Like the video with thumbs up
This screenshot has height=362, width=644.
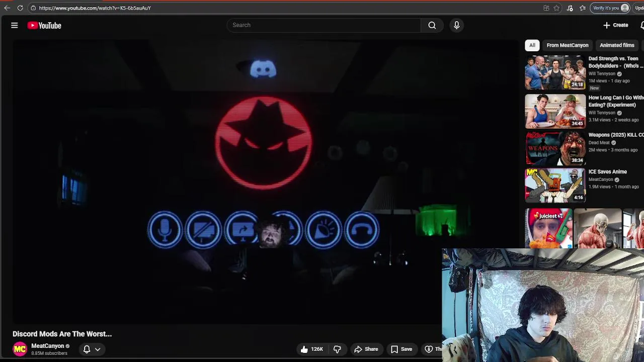311,349
